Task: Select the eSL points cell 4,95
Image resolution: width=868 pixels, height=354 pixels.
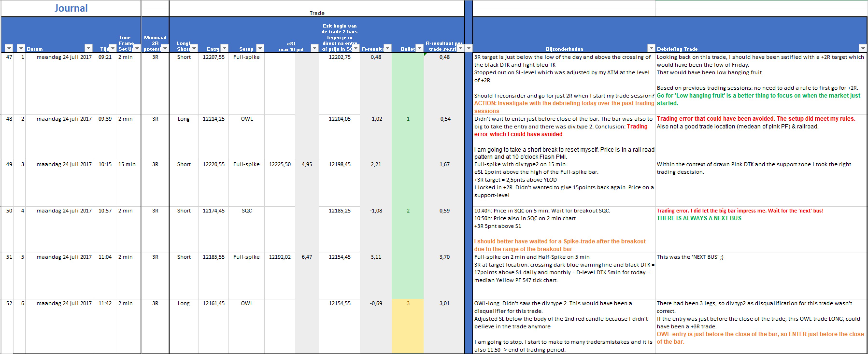Action: [307, 183]
